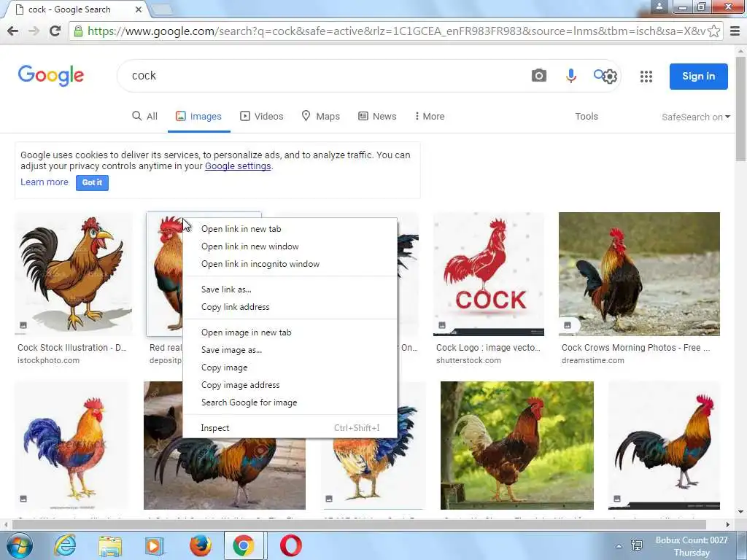Follow the Learn more link

pos(44,182)
